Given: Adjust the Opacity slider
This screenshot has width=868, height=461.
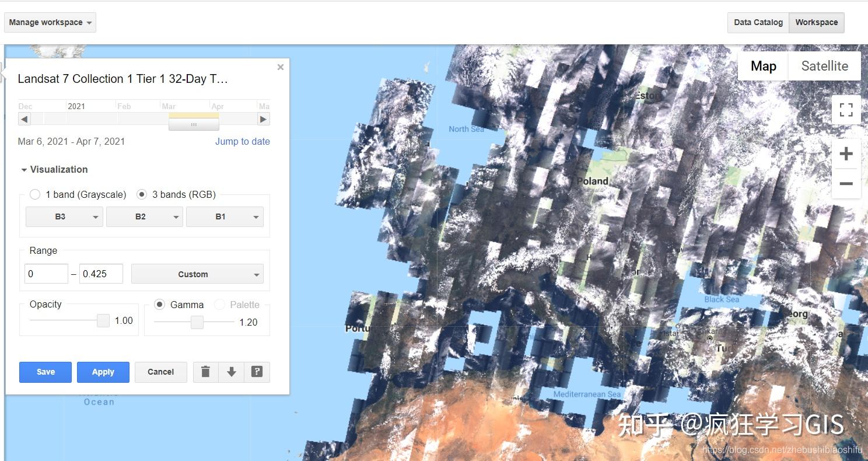Looking at the screenshot, I should tap(103, 320).
